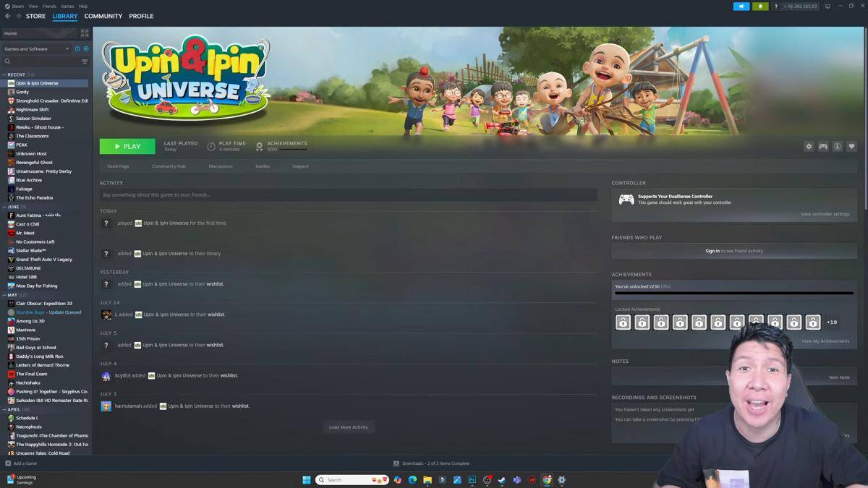Open the wallet balance account dropdown
The height and width of the screenshot is (488, 868).
tap(800, 6)
